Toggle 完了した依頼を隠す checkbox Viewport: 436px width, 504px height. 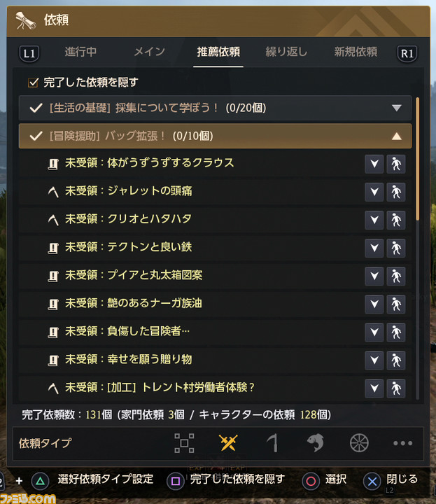(33, 83)
